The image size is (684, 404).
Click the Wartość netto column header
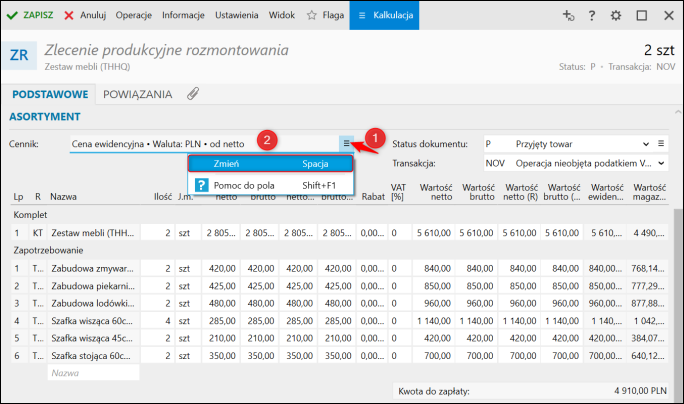click(436, 192)
